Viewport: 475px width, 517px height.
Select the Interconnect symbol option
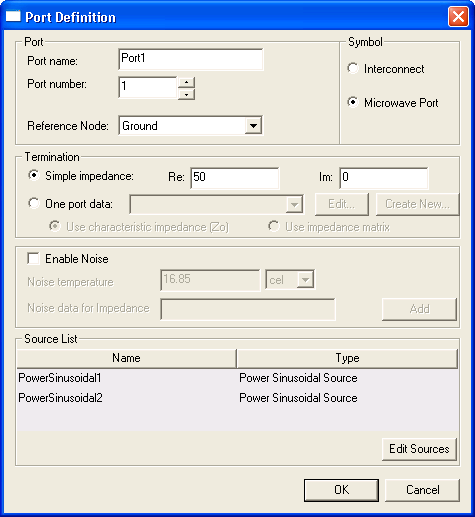353,68
